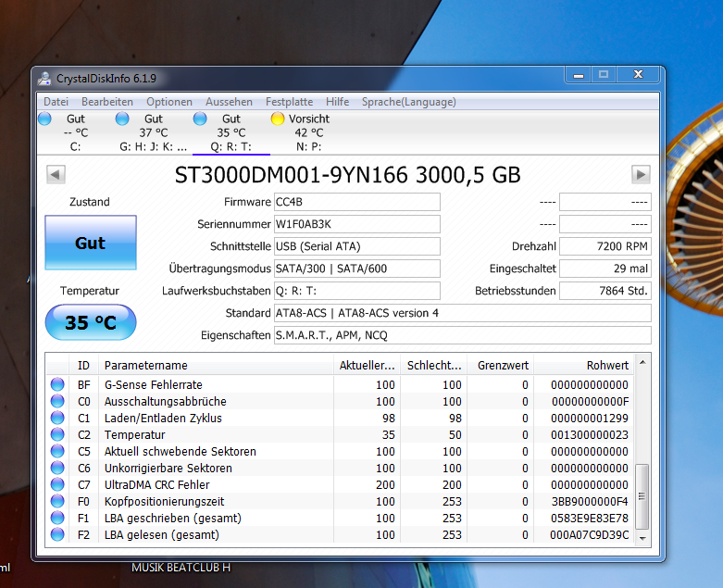
Task: Open the Aussehen menu
Action: [229, 102]
